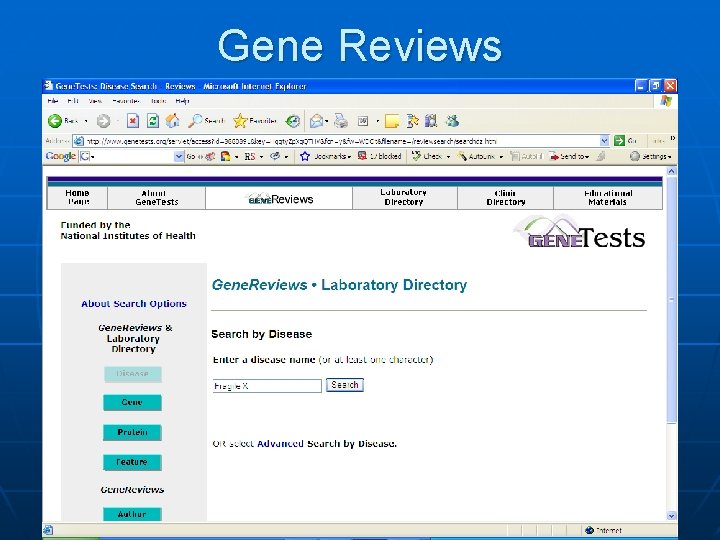
Task: Click the Gene sidebar button
Action: [132, 402]
